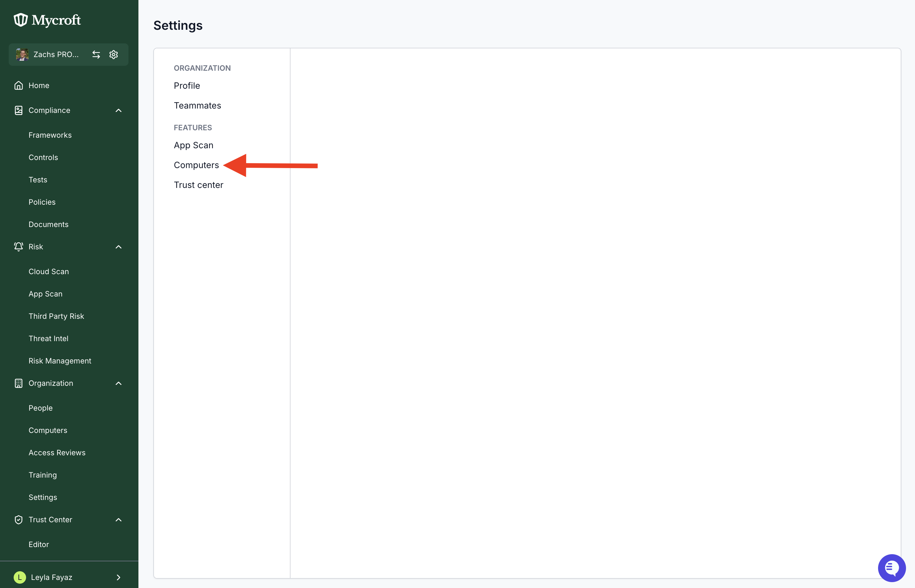
Task: Go to Home in the sidebar
Action: tap(39, 86)
